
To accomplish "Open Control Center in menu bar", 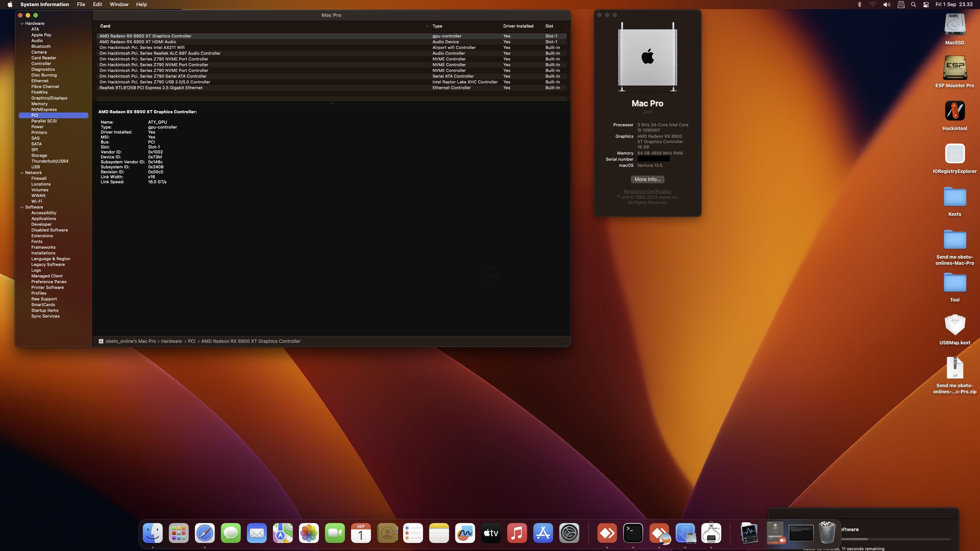I will 926,5.
